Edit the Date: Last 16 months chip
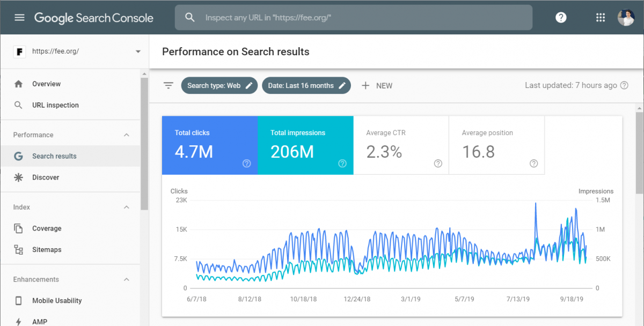 pos(306,85)
